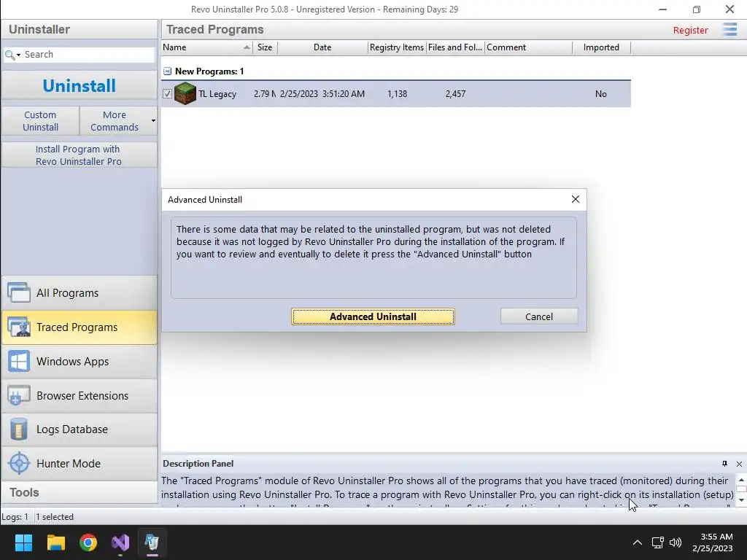Click the Register link

tap(690, 30)
